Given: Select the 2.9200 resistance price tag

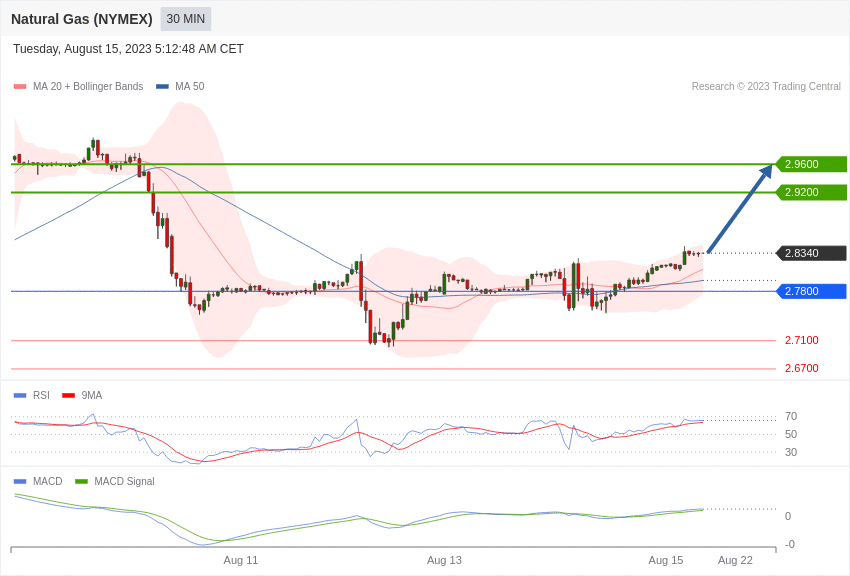Looking at the screenshot, I should click(810, 192).
